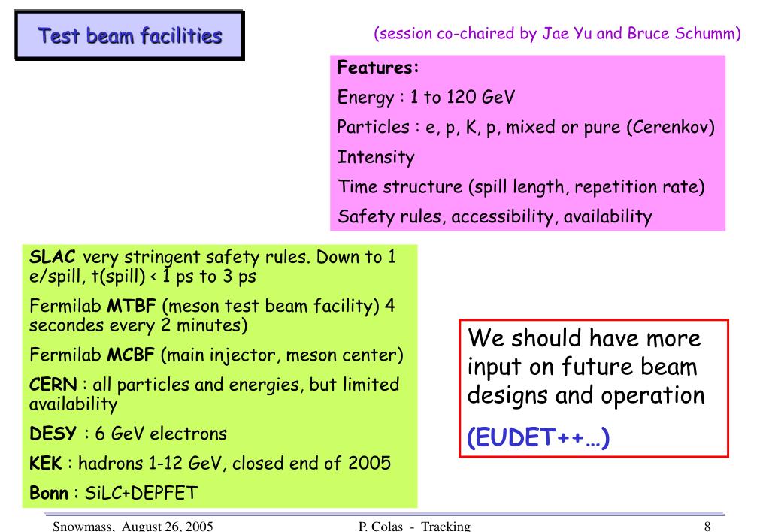Click the bold 'MCBF' acronym
The height and width of the screenshot is (532, 769).
[x=131, y=355]
